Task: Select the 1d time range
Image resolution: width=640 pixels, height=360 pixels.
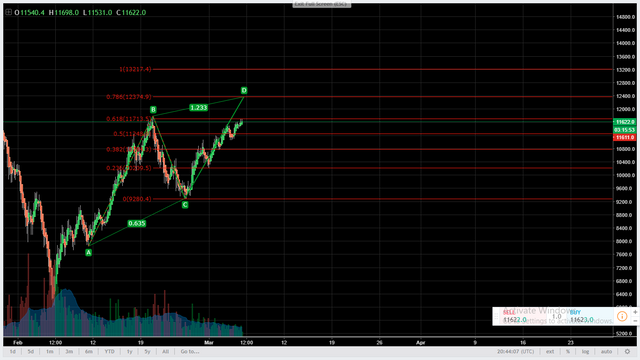Action: 13,351
